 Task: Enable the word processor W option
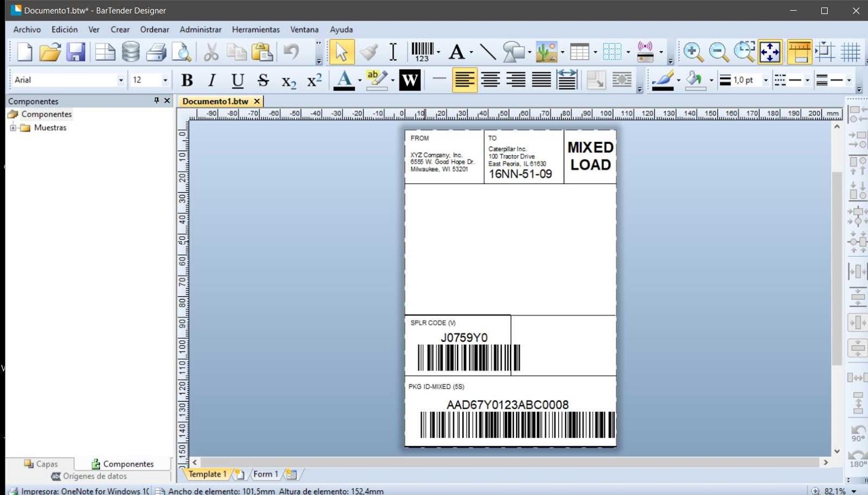click(410, 80)
